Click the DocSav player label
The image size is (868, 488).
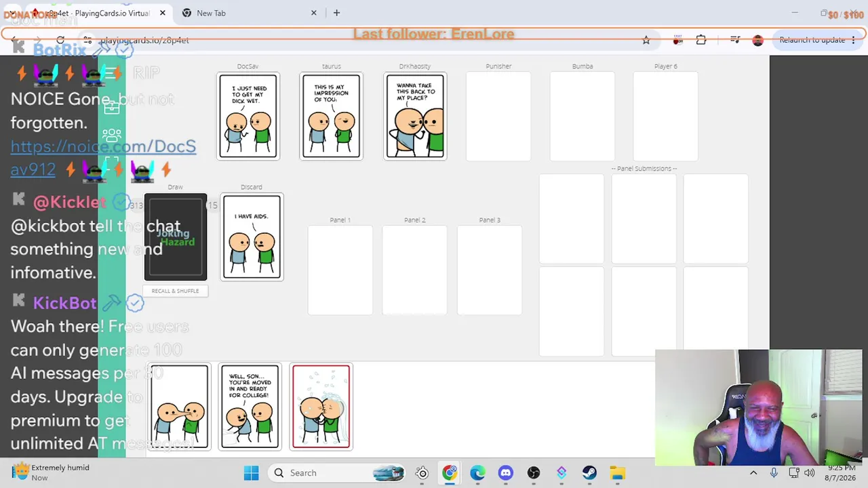point(248,66)
